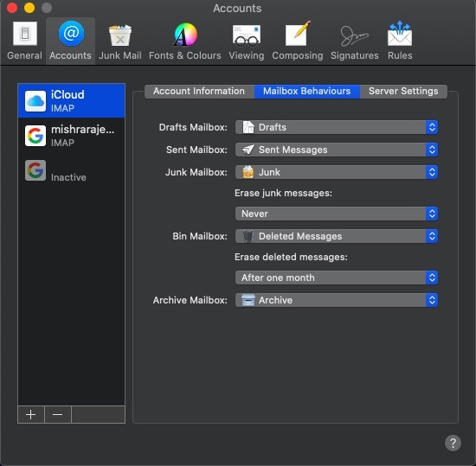Click the Archive Mailbox: label
The height and width of the screenshot is (466, 476).
point(190,300)
